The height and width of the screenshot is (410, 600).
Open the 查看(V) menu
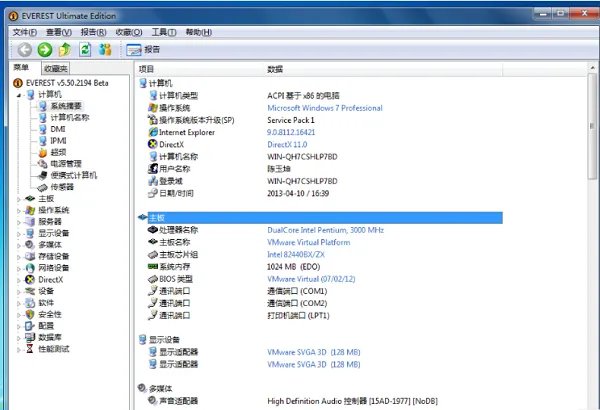point(59,32)
